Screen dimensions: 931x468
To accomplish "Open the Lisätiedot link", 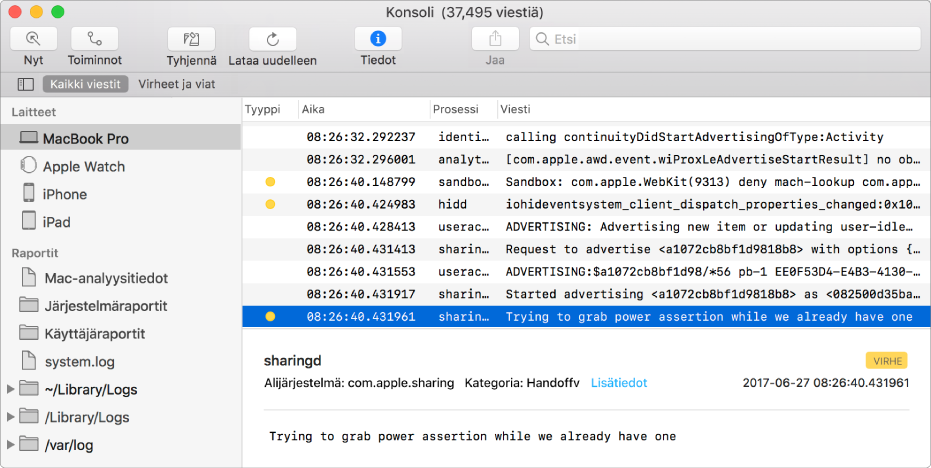I will [619, 383].
